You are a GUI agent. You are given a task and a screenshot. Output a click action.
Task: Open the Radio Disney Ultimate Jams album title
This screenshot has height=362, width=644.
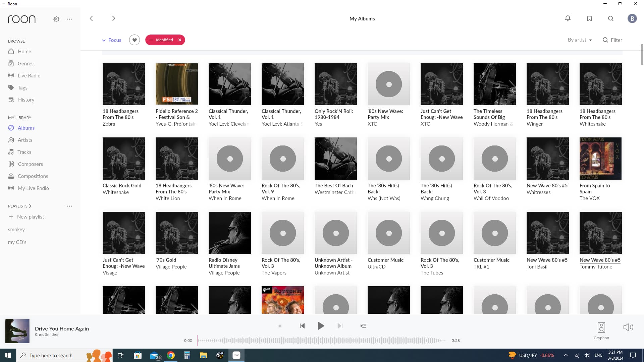(x=224, y=263)
